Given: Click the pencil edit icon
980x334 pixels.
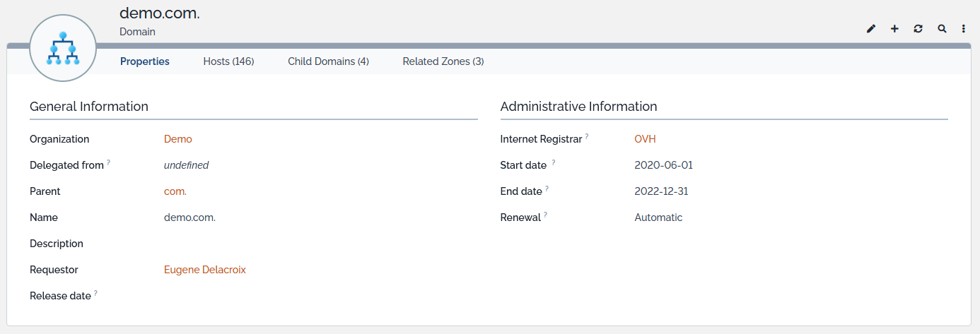Looking at the screenshot, I should [x=871, y=29].
